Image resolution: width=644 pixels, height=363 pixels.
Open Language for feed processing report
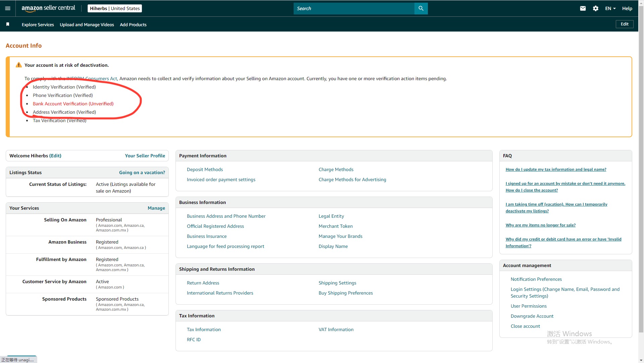pos(226,246)
